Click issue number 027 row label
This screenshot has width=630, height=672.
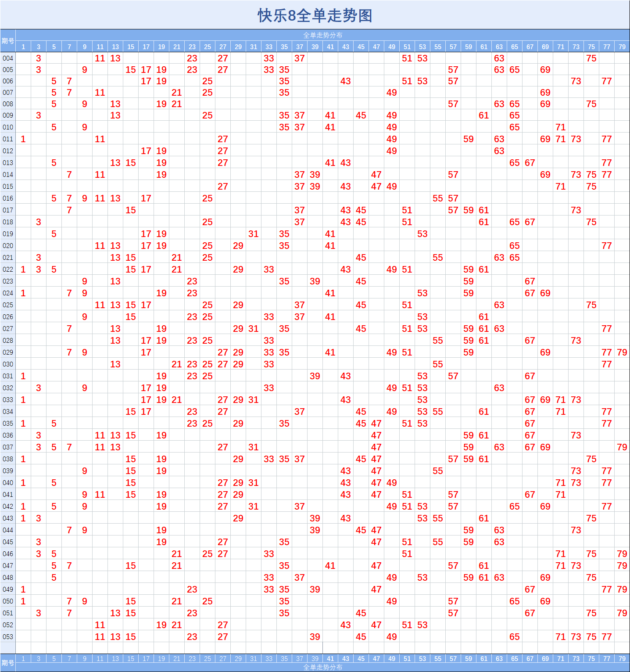8,328
